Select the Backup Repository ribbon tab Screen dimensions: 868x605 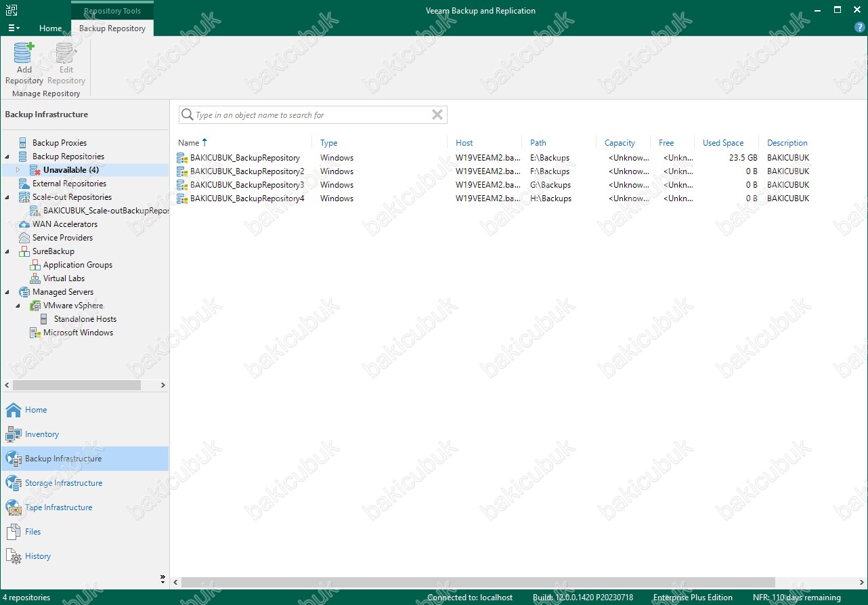click(x=112, y=28)
